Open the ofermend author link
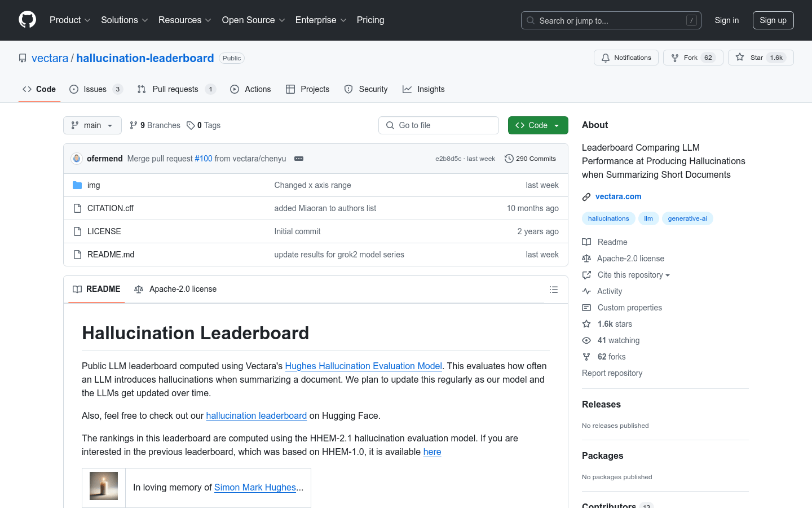The height and width of the screenshot is (508, 812). tap(105, 159)
